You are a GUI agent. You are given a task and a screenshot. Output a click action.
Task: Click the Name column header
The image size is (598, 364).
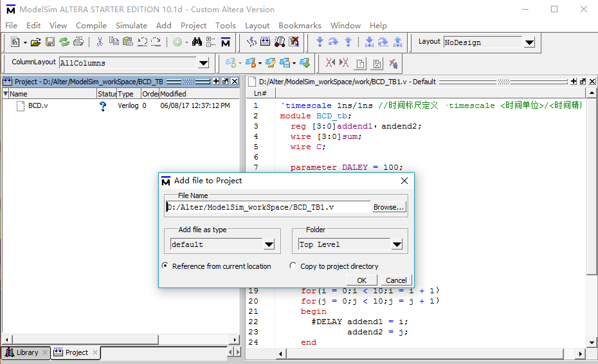click(x=52, y=93)
